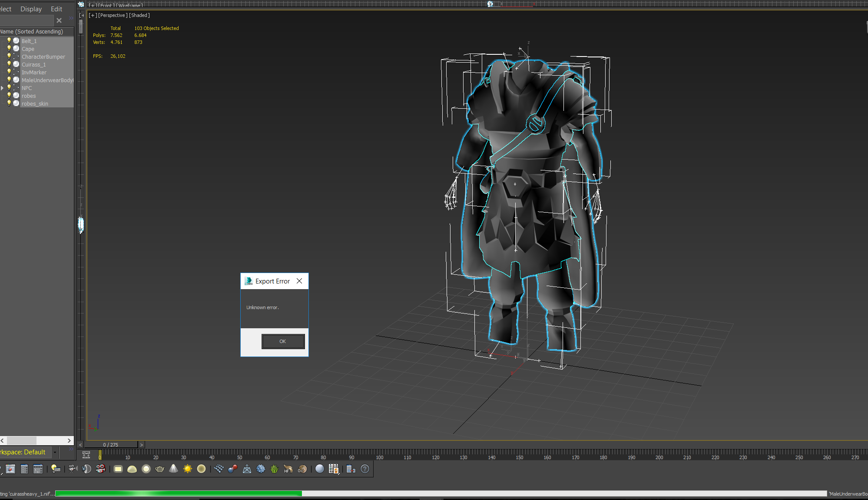Toggle visibility bulb of Belt_1
Image resolution: width=868 pixels, height=500 pixels.
tap(9, 40)
